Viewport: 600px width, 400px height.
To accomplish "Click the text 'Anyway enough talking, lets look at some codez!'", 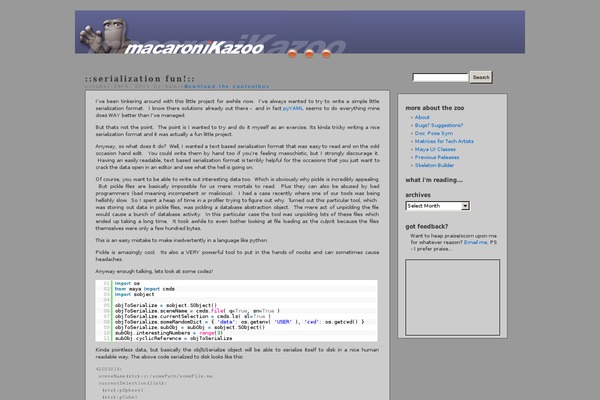I will coord(154,271).
